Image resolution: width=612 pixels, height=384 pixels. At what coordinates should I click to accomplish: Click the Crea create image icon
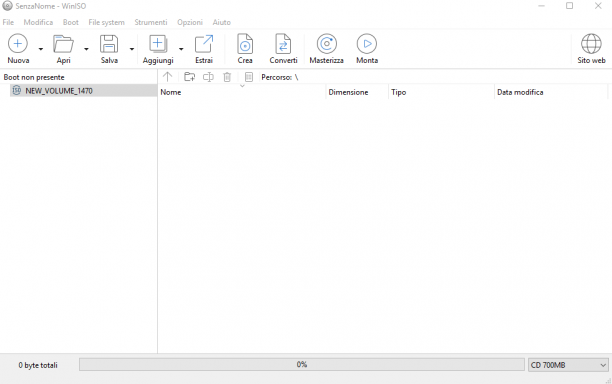pyautogui.click(x=245, y=44)
